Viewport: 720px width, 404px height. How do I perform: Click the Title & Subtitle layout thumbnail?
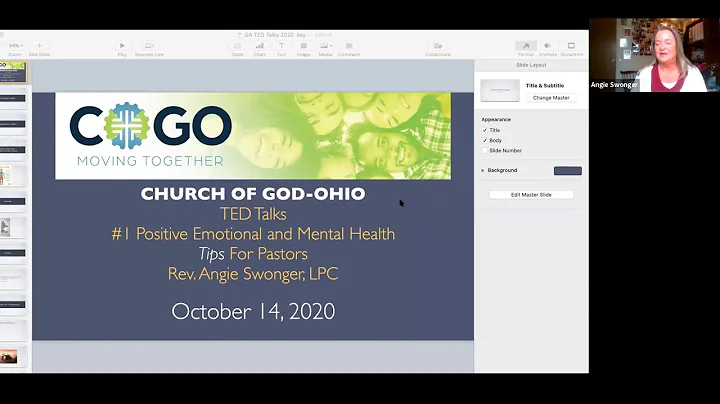coord(500,90)
